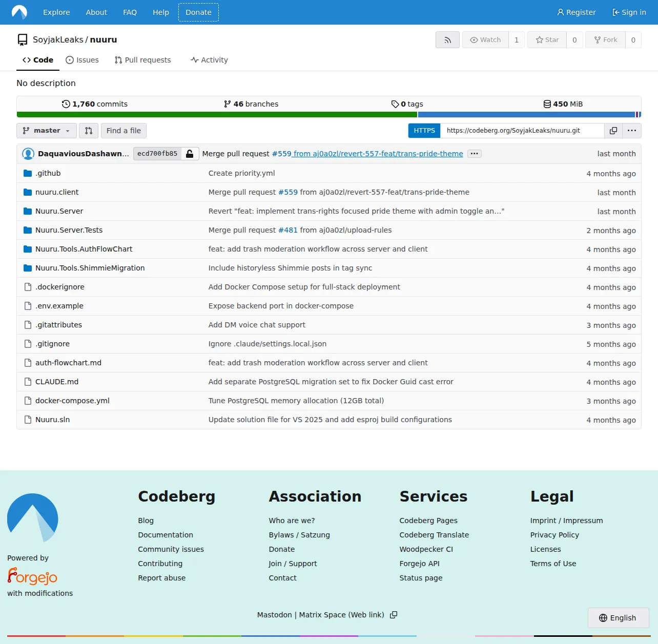Click the repository icon beside SoyjakLeaks

pos(23,40)
